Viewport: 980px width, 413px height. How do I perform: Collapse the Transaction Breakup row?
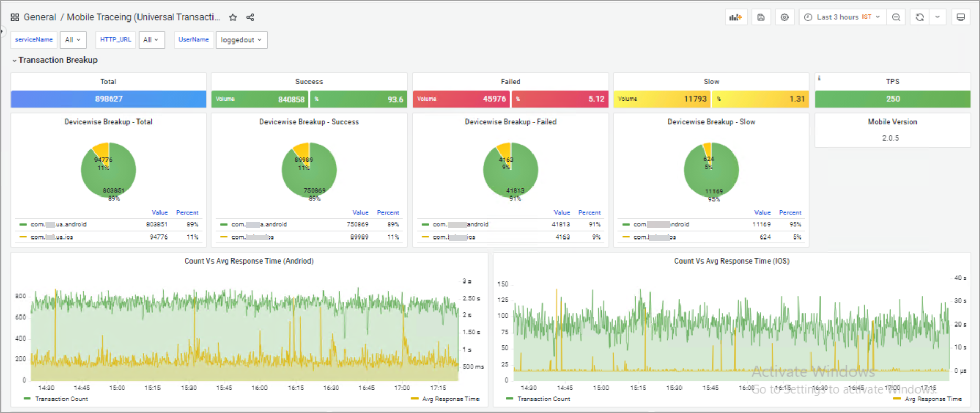point(57,60)
